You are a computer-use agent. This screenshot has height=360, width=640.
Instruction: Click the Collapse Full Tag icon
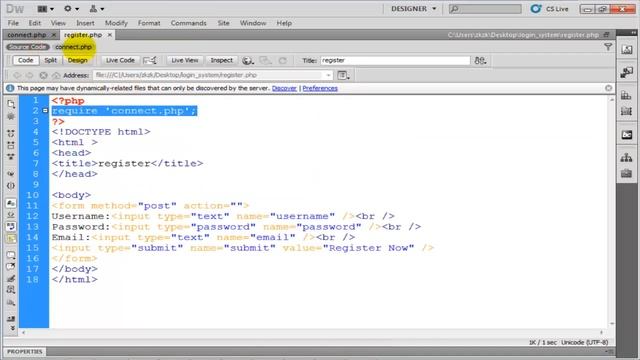coord(11,133)
